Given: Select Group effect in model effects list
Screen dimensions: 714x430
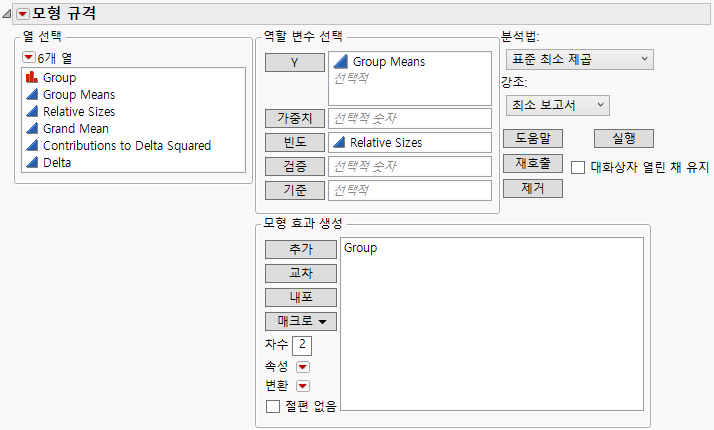Looking at the screenshot, I should tap(360, 248).
